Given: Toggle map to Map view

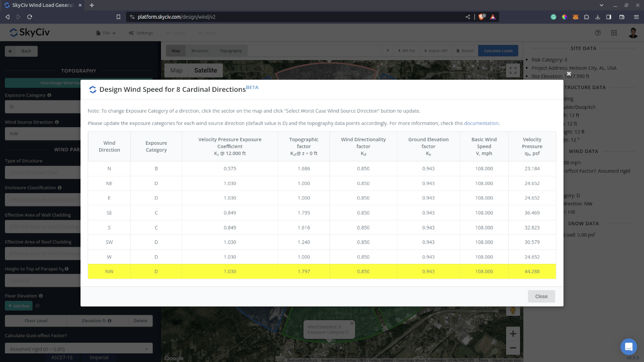Looking at the screenshot, I should [x=176, y=70].
